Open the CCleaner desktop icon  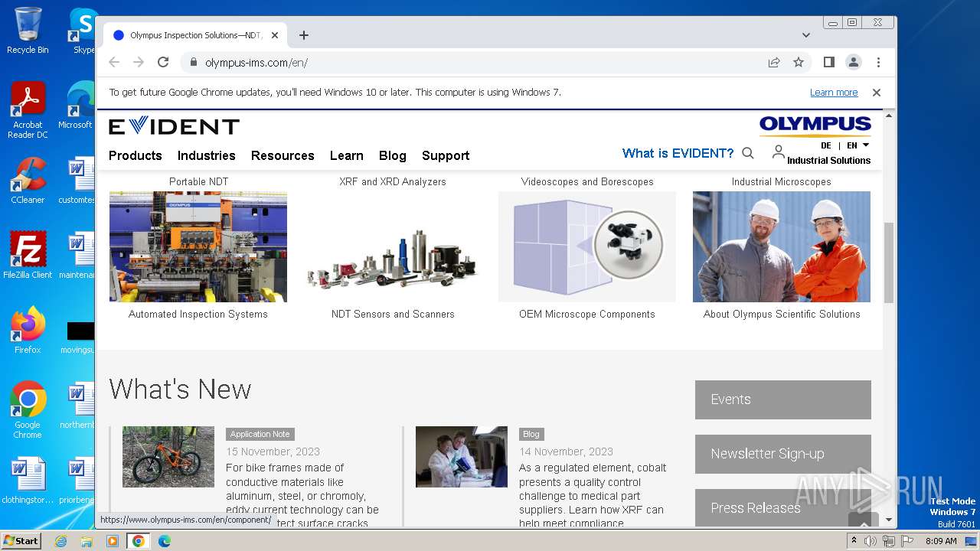point(28,181)
